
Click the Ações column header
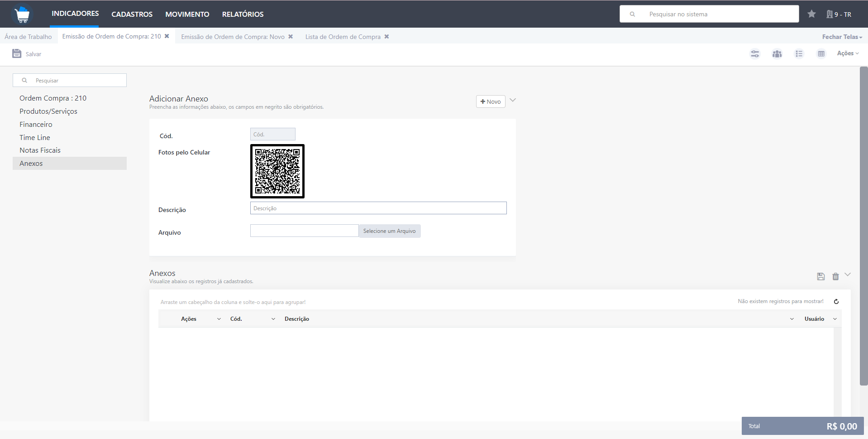[x=189, y=319]
